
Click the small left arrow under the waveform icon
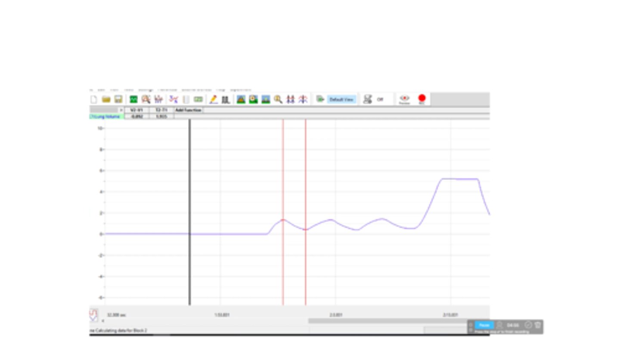[102, 321]
